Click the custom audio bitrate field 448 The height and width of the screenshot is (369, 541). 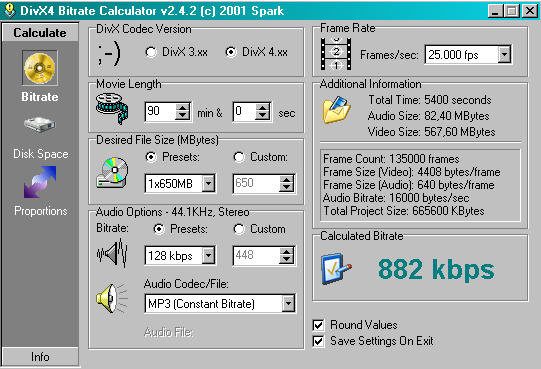pos(256,255)
